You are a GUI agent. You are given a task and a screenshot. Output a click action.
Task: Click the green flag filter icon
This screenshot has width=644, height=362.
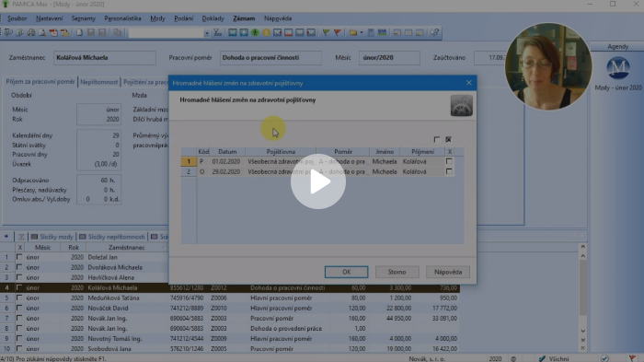326,32
